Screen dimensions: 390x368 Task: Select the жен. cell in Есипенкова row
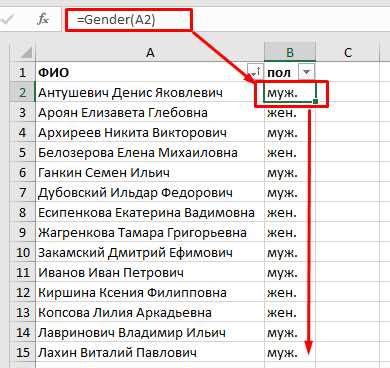tap(290, 212)
